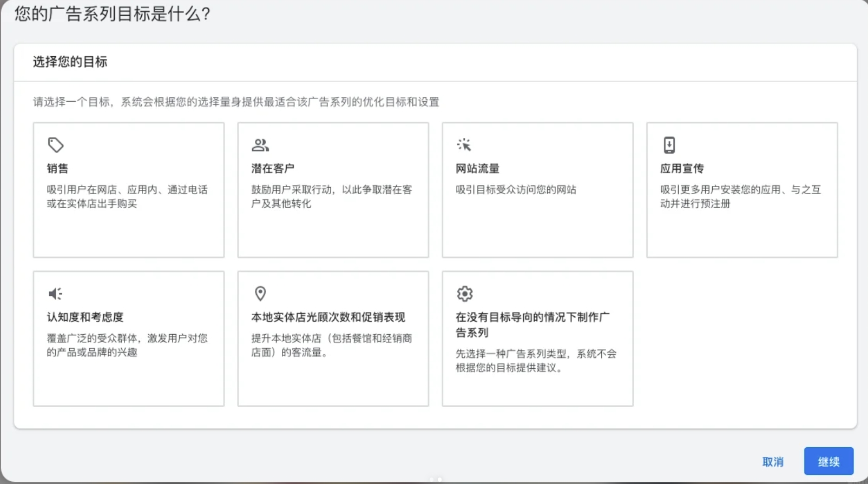
Task: Click the phone download icon for 应用宣传
Action: [x=669, y=145]
